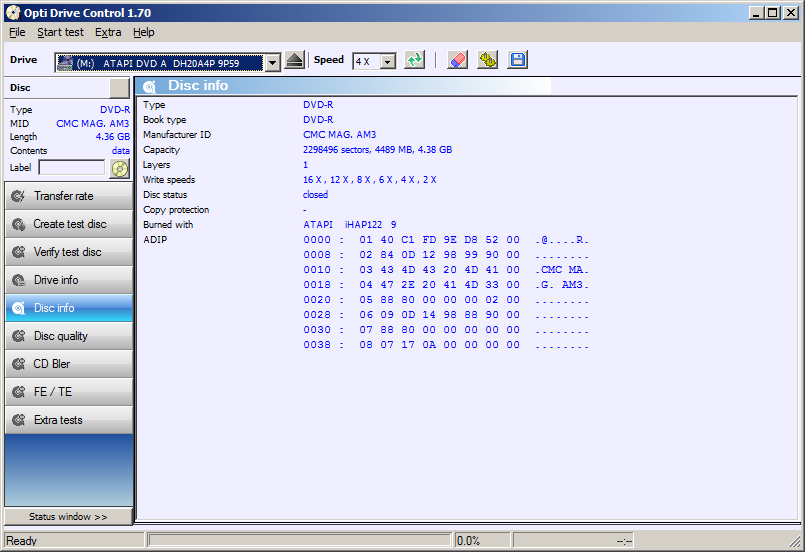
Task: Open the File menu
Action: 17,32
